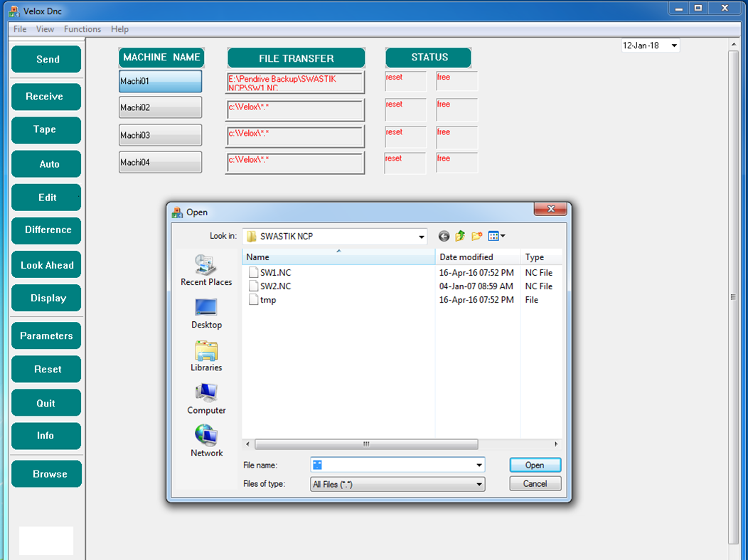Open Libraries from the places sidebar
Viewport: 748px width, 560px height.
click(x=206, y=356)
